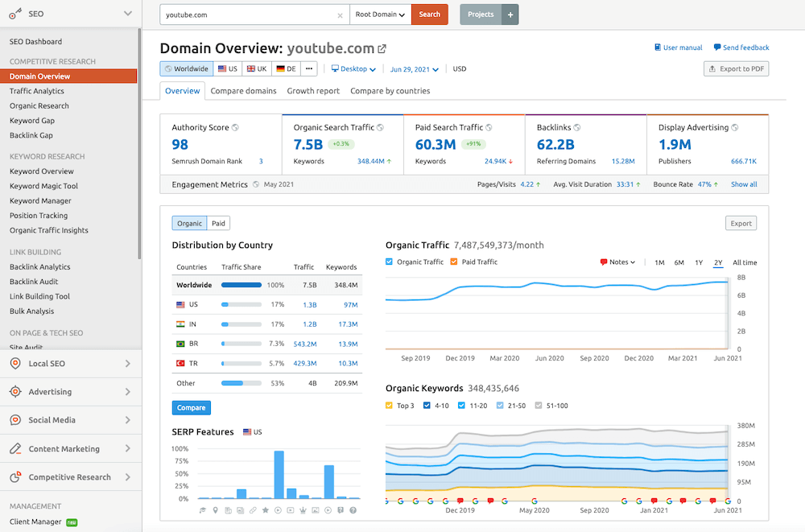Click the Worldwide traffic share bar
The height and width of the screenshot is (532, 805).
pyautogui.click(x=242, y=285)
